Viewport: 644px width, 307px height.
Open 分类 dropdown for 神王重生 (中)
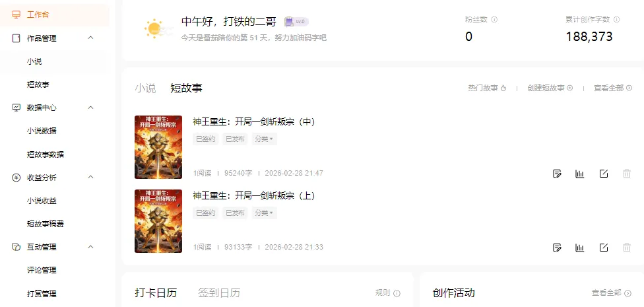point(264,139)
